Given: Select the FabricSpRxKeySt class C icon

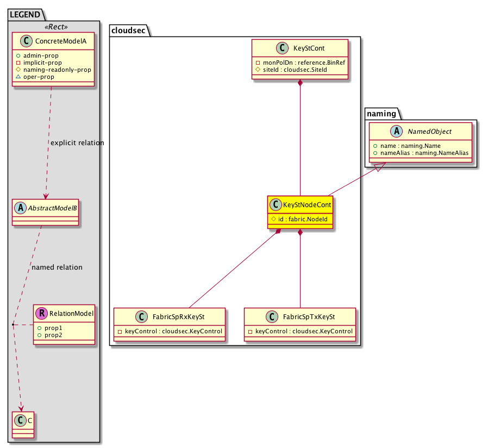Looking at the screenshot, I should [141, 316].
